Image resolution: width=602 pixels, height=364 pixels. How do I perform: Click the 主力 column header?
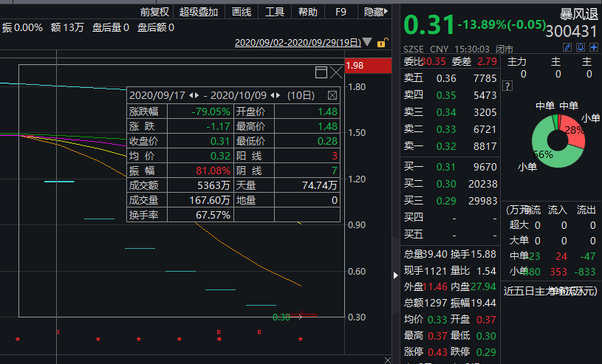pos(517,62)
